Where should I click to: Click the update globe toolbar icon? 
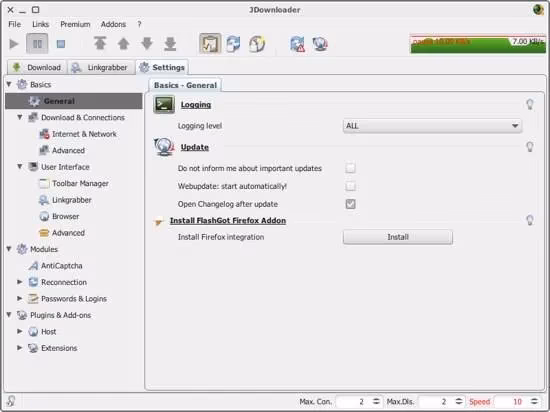click(320, 44)
